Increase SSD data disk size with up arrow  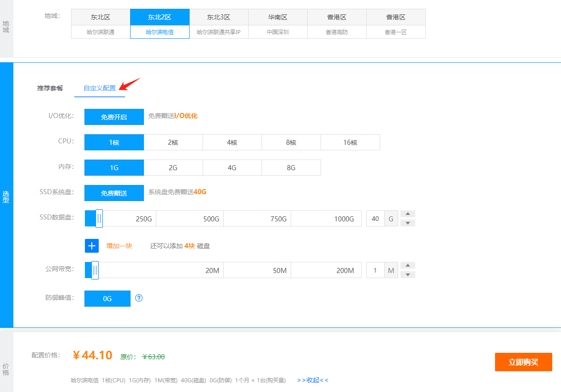click(408, 214)
